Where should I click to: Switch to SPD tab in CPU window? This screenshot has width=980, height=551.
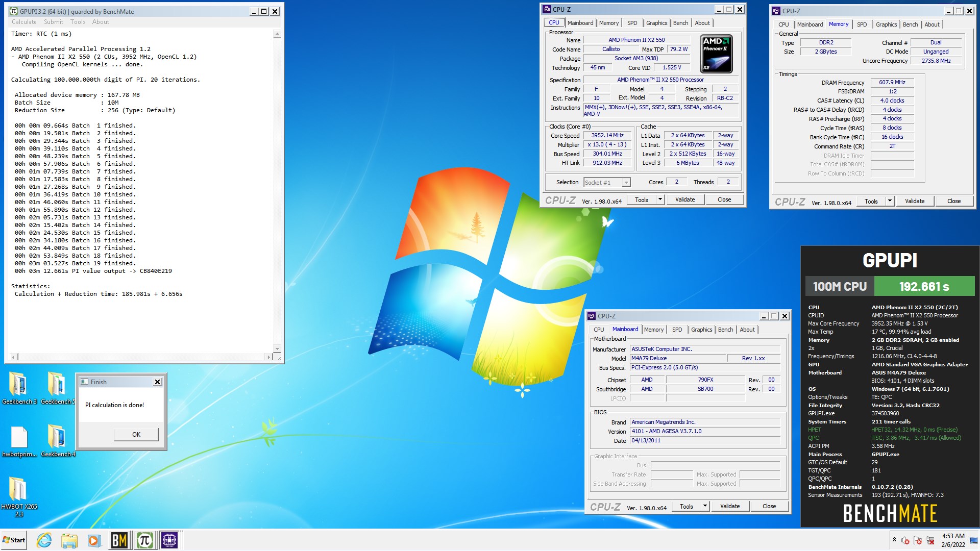pos(632,23)
